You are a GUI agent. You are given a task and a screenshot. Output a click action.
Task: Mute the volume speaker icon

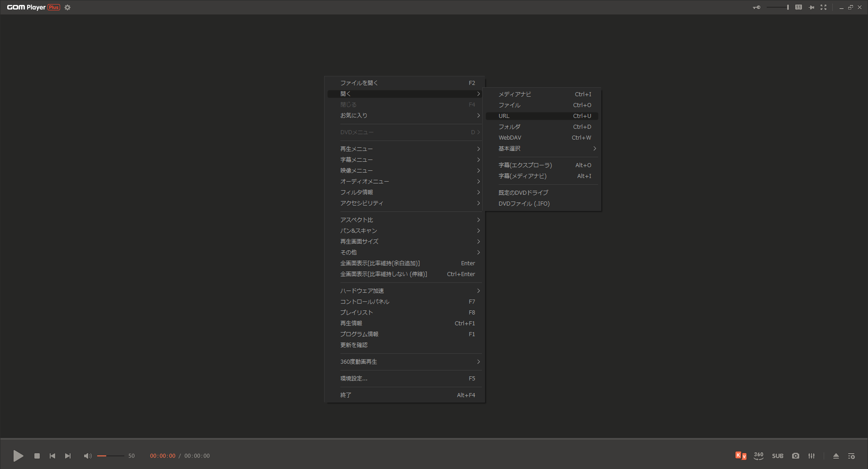pyautogui.click(x=87, y=456)
